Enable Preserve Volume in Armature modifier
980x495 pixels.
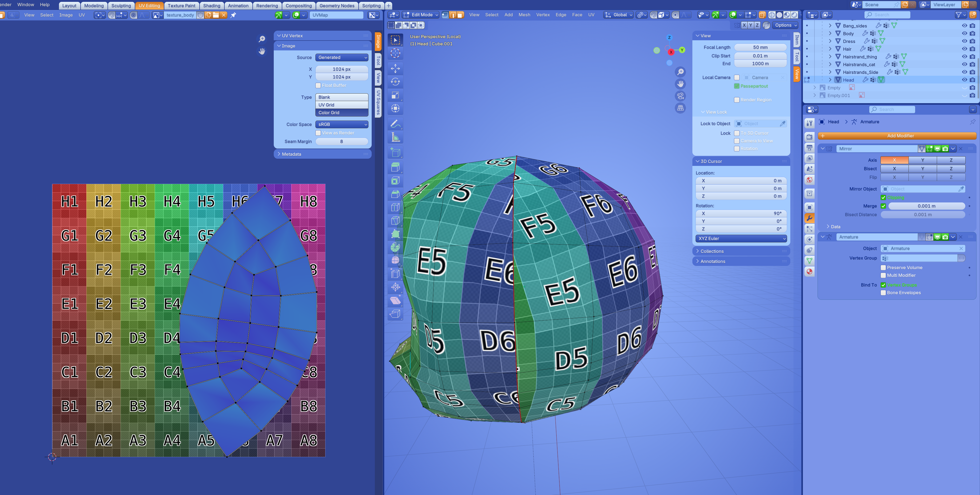(x=883, y=268)
